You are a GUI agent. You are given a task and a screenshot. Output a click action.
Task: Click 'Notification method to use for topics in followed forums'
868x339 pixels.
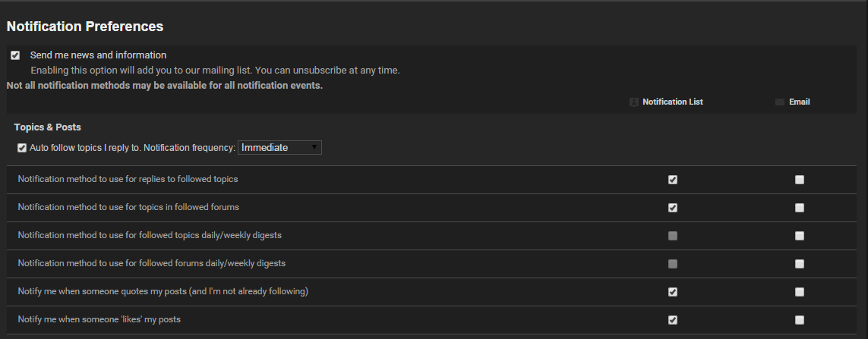128,207
